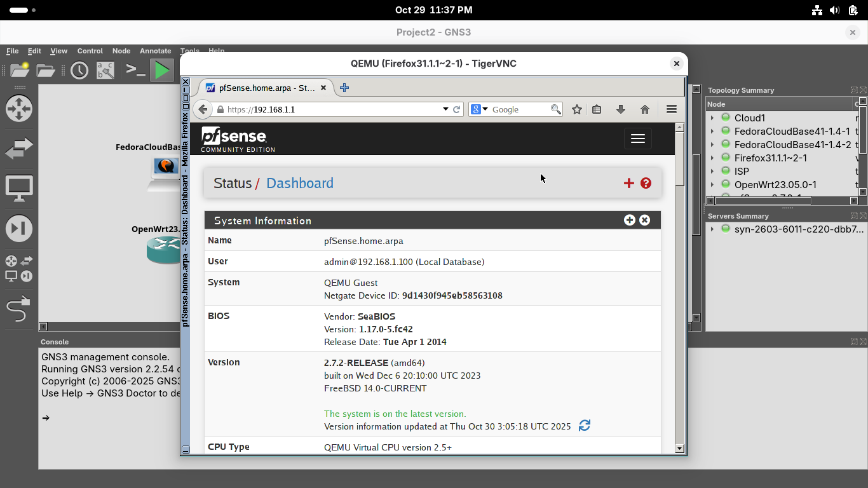Screen dimensions: 868x488
Task: Start all nodes with green play button
Action: tap(162, 70)
